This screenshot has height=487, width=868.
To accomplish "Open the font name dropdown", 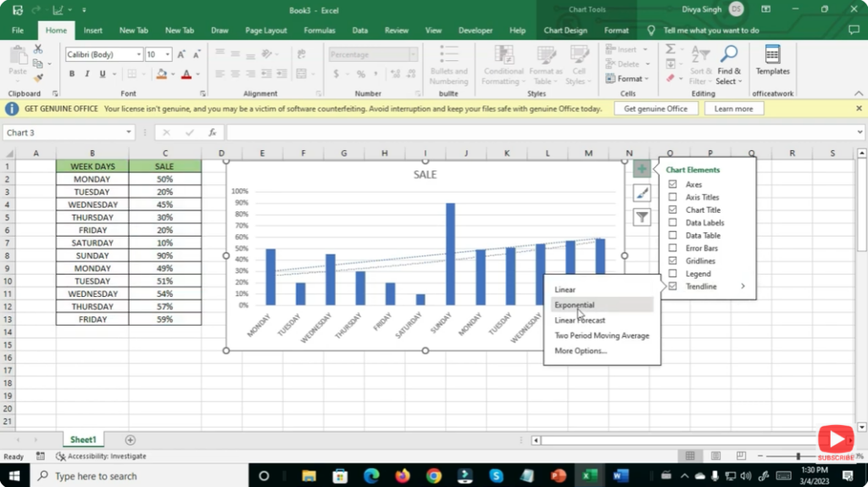I will tap(138, 54).
